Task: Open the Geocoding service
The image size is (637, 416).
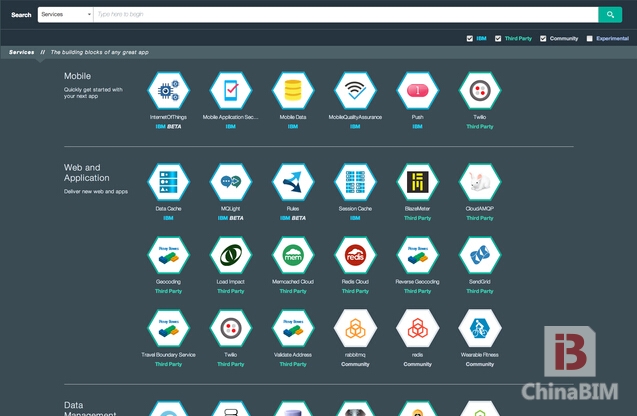Action: coord(168,255)
